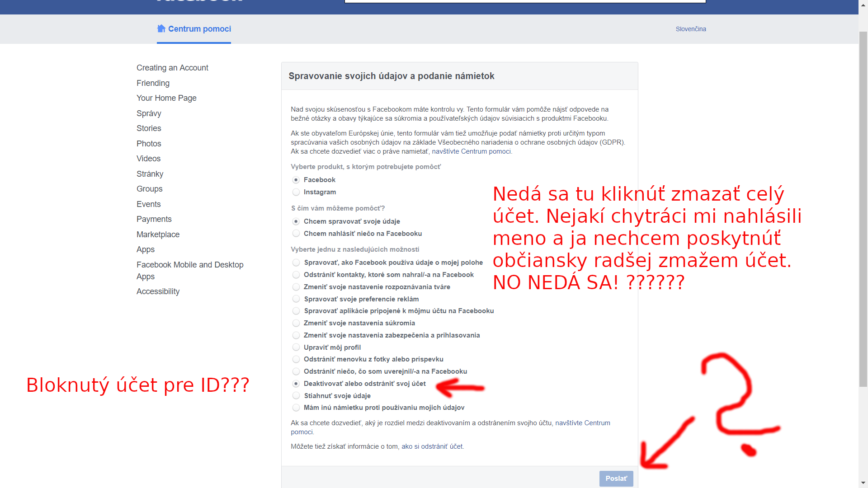Choose Odstrániť niečo, čo som uverejnil
The width and height of the screenshot is (868, 488).
296,371
